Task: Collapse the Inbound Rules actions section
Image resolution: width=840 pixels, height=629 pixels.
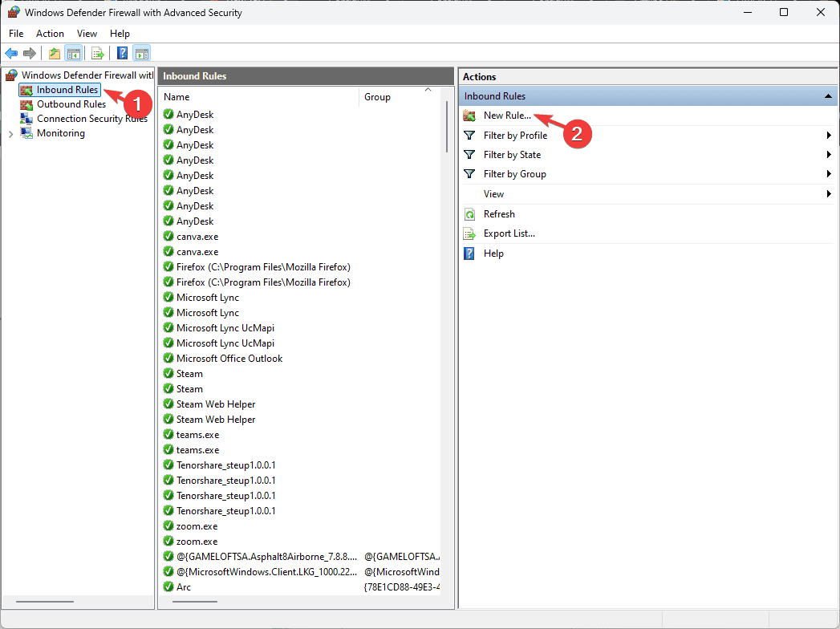Action: pyautogui.click(x=828, y=96)
